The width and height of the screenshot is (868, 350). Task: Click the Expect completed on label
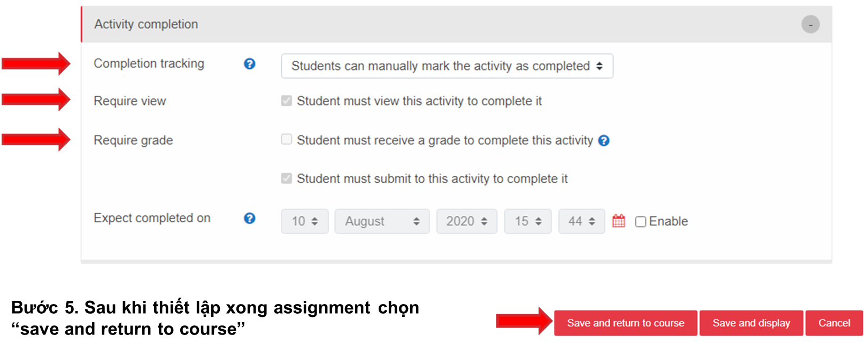point(152,218)
